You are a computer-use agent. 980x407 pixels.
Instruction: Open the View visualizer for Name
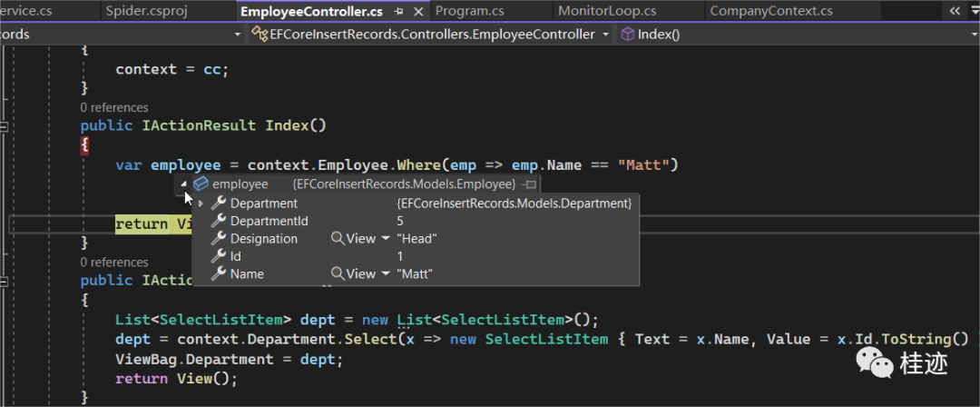(354, 273)
